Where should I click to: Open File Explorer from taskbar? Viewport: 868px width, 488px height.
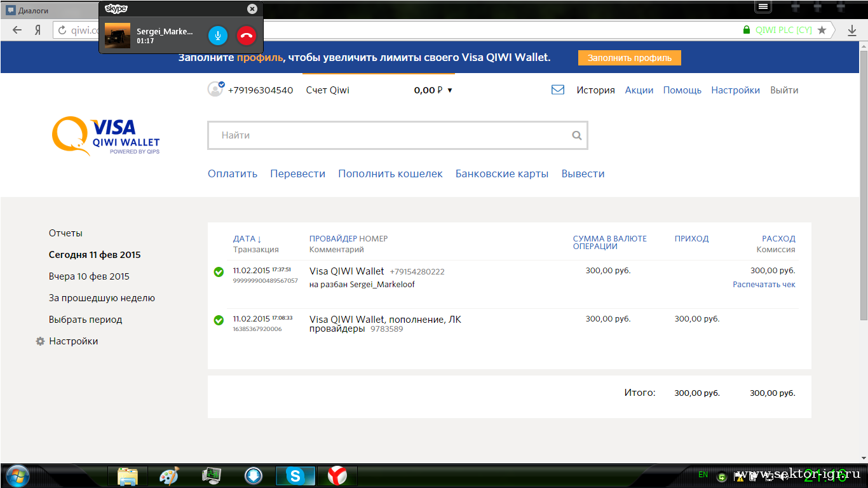point(128,476)
